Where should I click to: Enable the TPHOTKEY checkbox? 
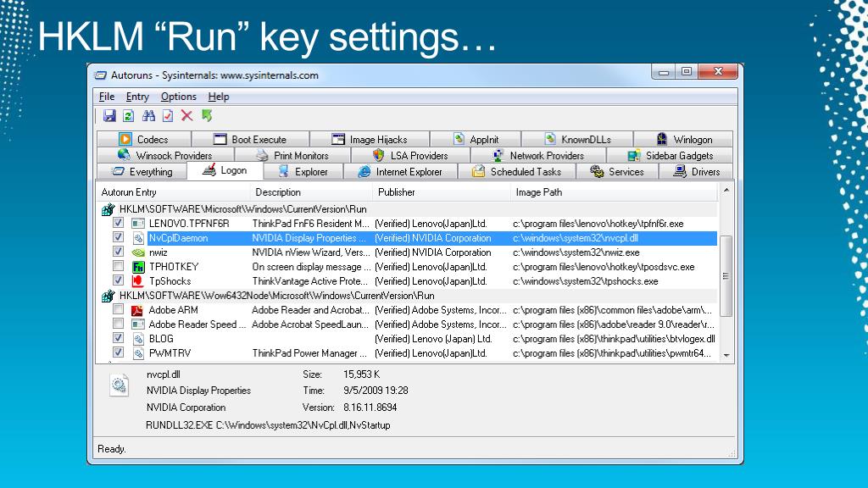(x=118, y=265)
